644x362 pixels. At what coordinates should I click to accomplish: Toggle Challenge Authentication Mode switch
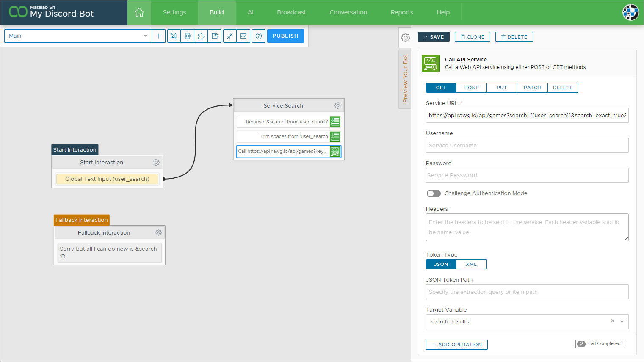434,193
